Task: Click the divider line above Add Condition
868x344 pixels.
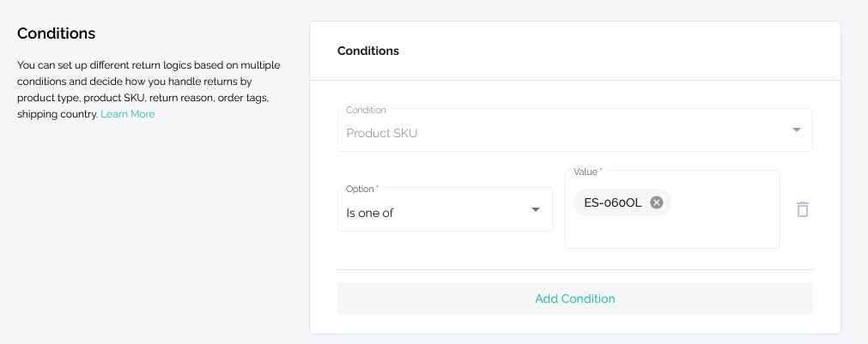Action: [574, 270]
